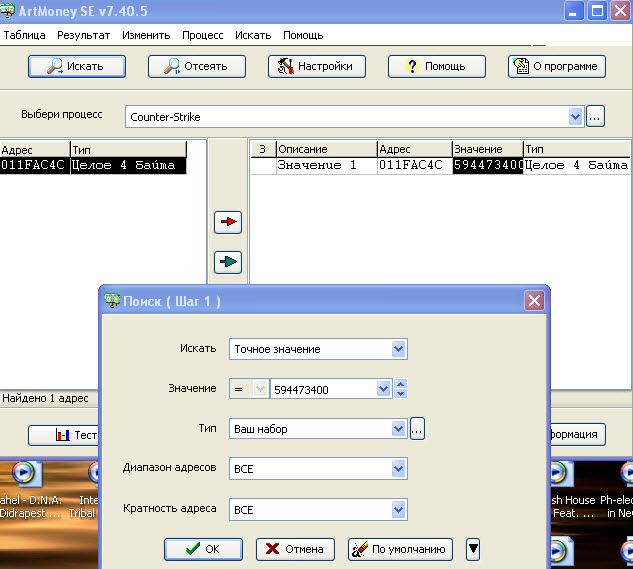Click the red arrow transfer button
The width and height of the screenshot is (633, 569).
coord(228,222)
